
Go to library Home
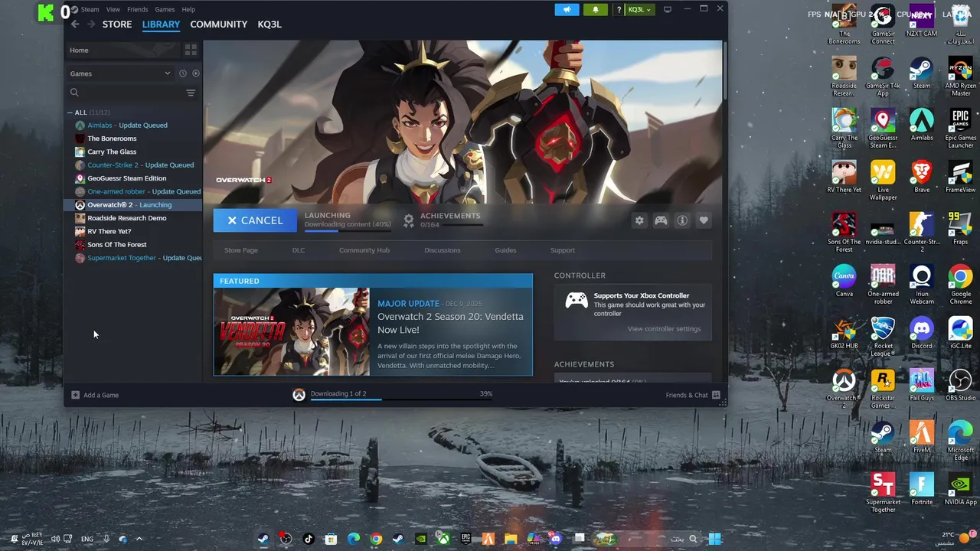122,50
